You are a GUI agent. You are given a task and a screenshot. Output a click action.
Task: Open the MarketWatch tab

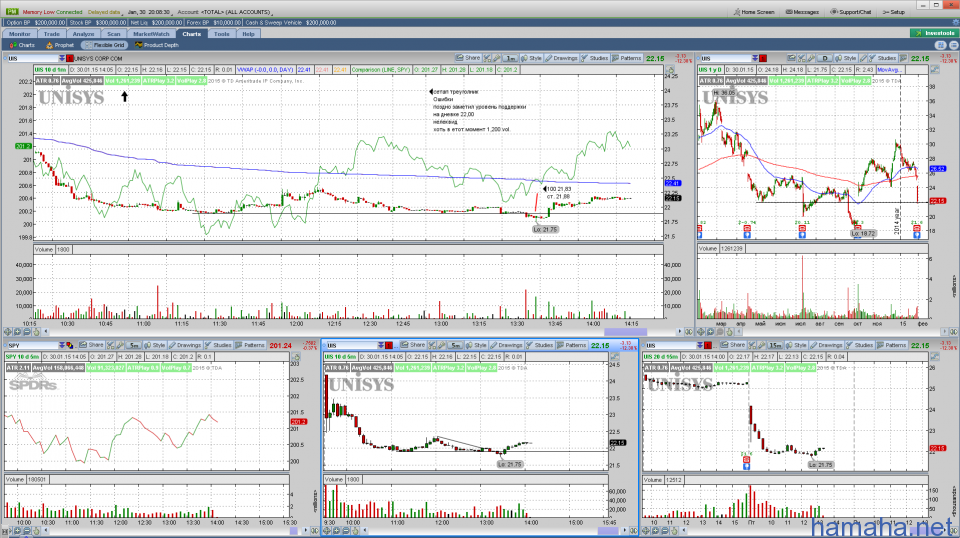[x=151, y=34]
